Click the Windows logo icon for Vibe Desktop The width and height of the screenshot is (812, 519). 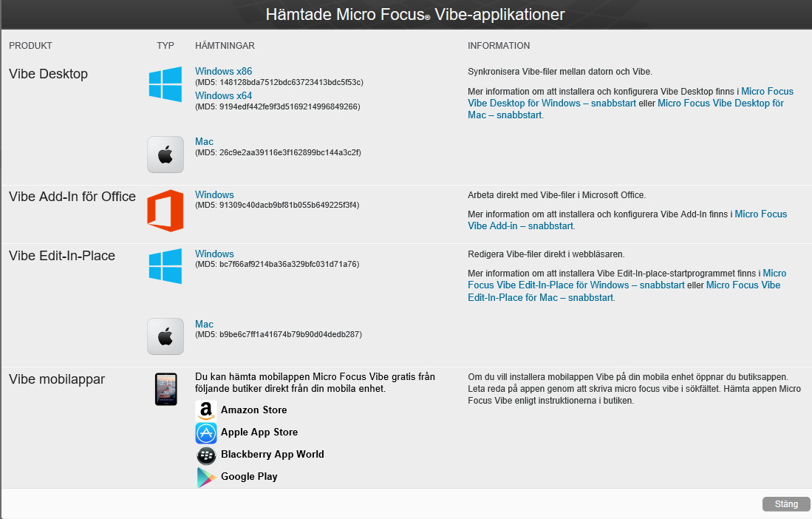pos(166,84)
